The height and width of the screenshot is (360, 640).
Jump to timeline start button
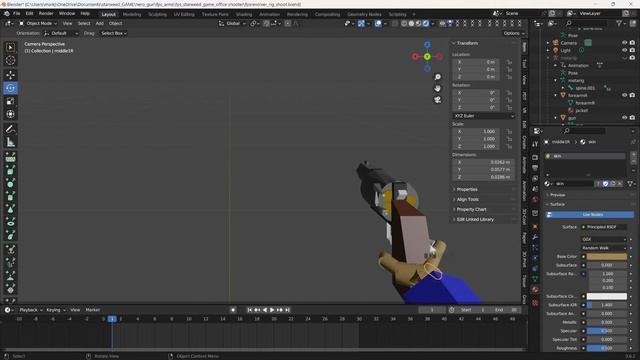249,310
